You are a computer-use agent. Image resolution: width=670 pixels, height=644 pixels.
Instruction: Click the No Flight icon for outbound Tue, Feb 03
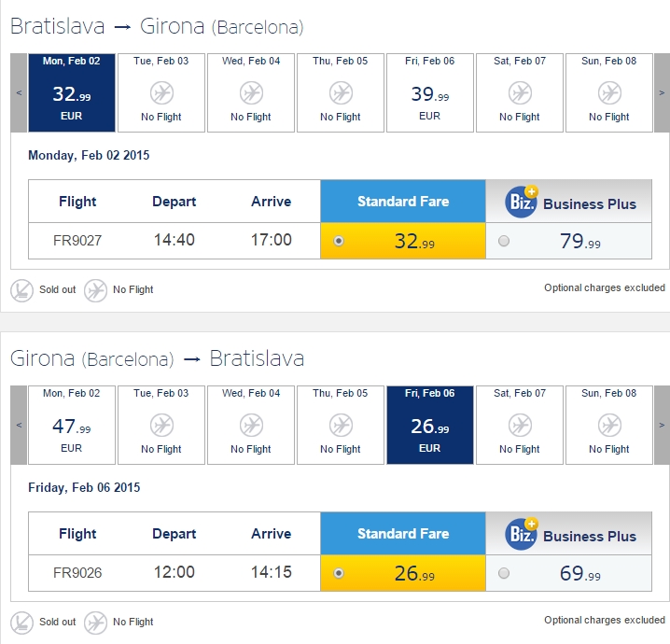(161, 92)
